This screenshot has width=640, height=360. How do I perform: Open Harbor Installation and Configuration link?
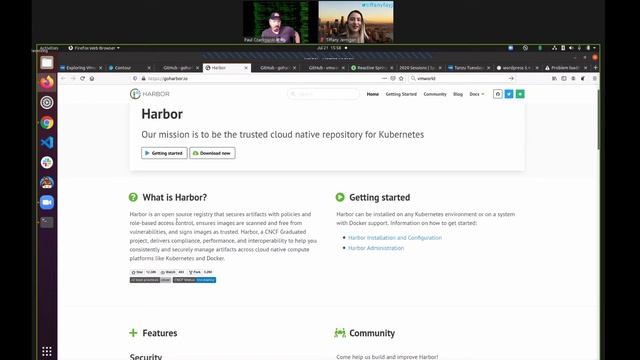[x=395, y=238]
